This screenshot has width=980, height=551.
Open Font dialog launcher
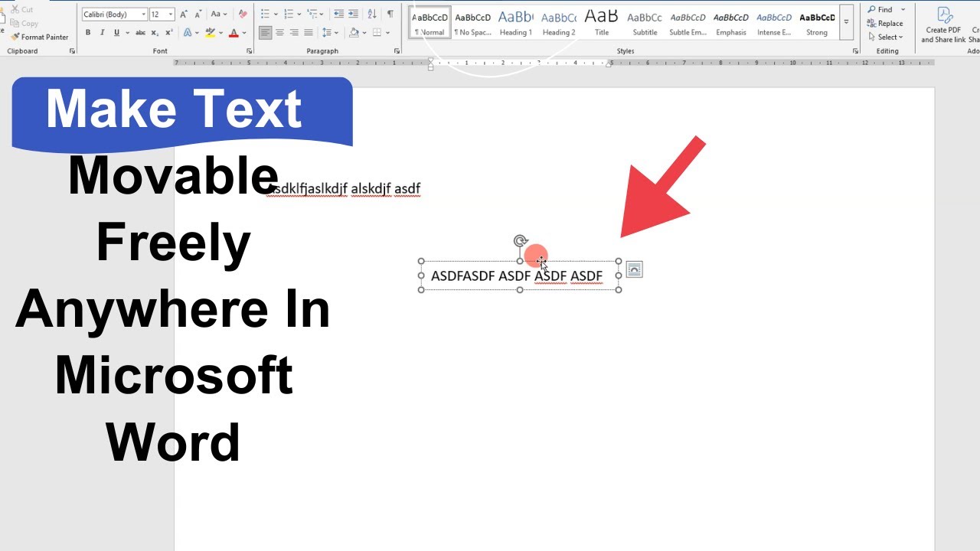pyautogui.click(x=249, y=51)
